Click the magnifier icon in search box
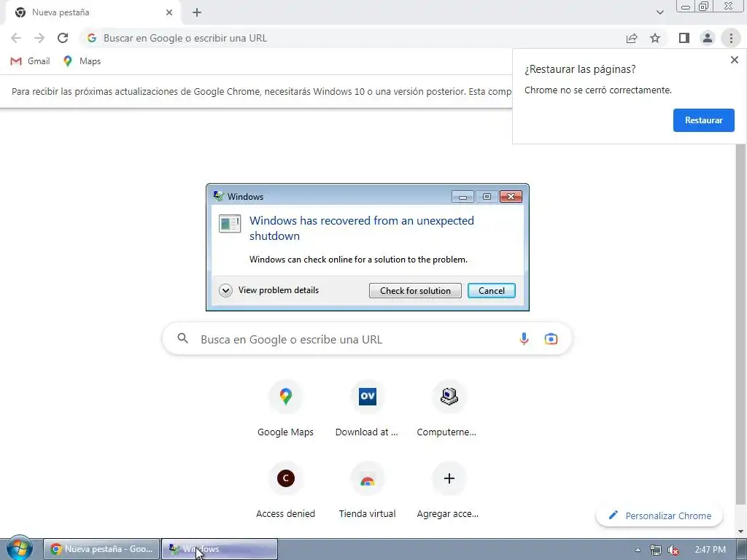 (x=182, y=338)
